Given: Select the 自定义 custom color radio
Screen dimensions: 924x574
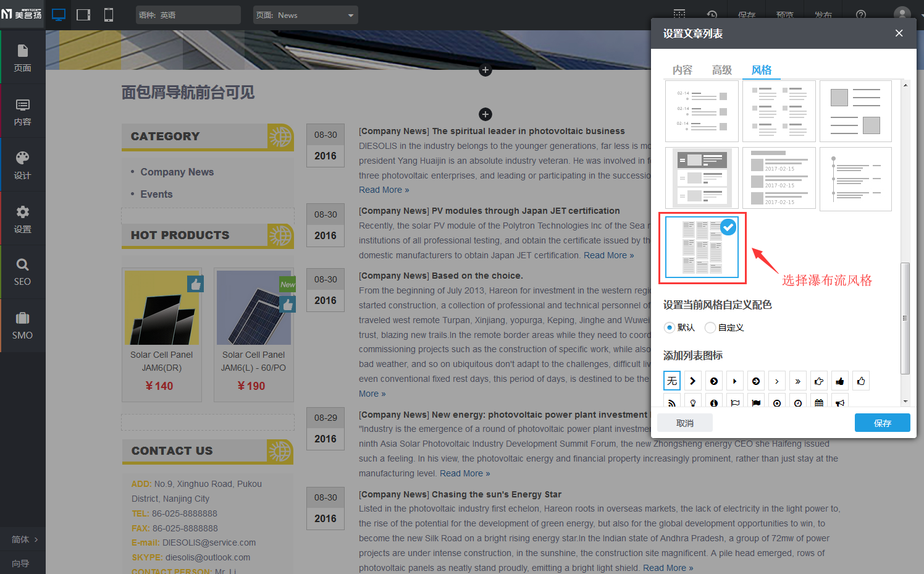Looking at the screenshot, I should click(710, 327).
